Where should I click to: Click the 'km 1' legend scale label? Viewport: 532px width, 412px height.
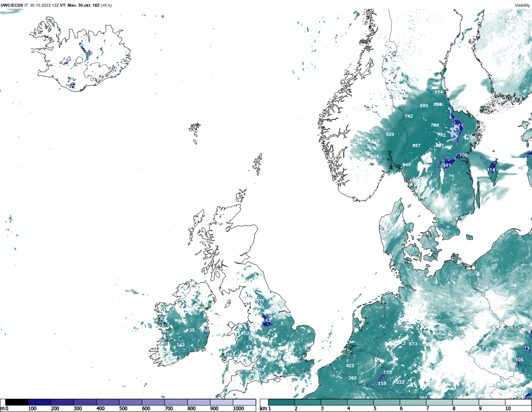coord(265,409)
